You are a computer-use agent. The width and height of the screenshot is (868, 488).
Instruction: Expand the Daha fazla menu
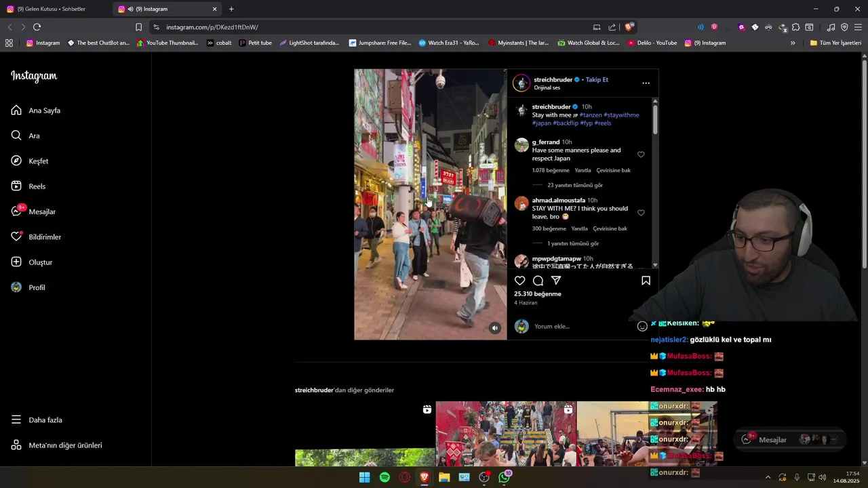point(37,420)
